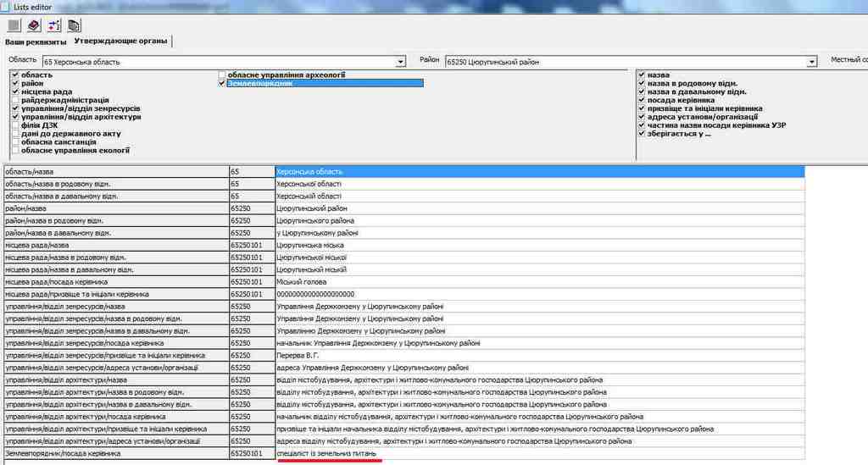
Task: Uncheck the район checkbox
Action: click(15, 83)
